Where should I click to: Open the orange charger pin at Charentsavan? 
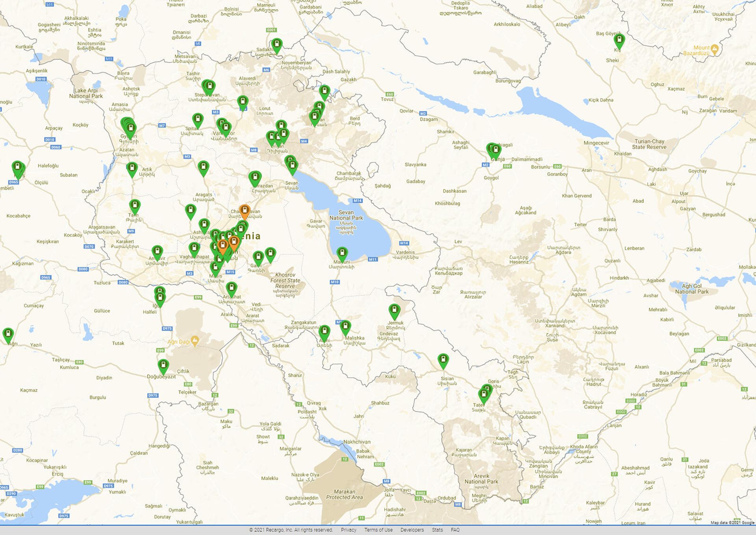[x=245, y=211]
